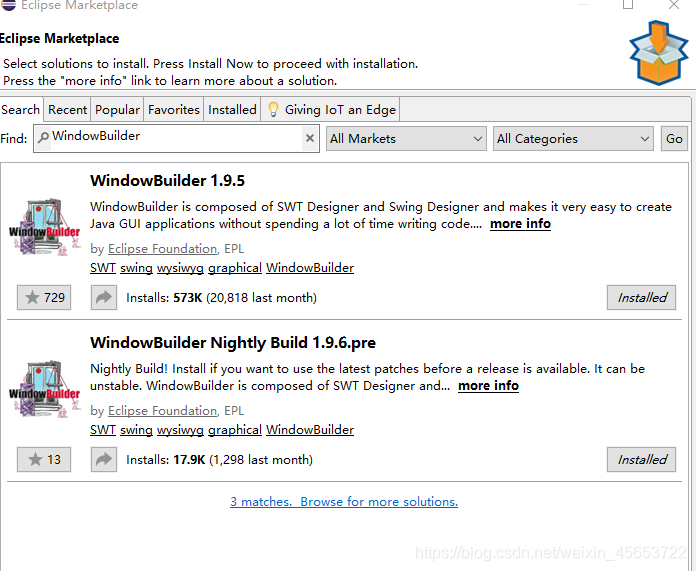This screenshot has width=696, height=571.
Task: Click Installed button for WindowBuilder 1.9.5
Action: [x=641, y=297]
